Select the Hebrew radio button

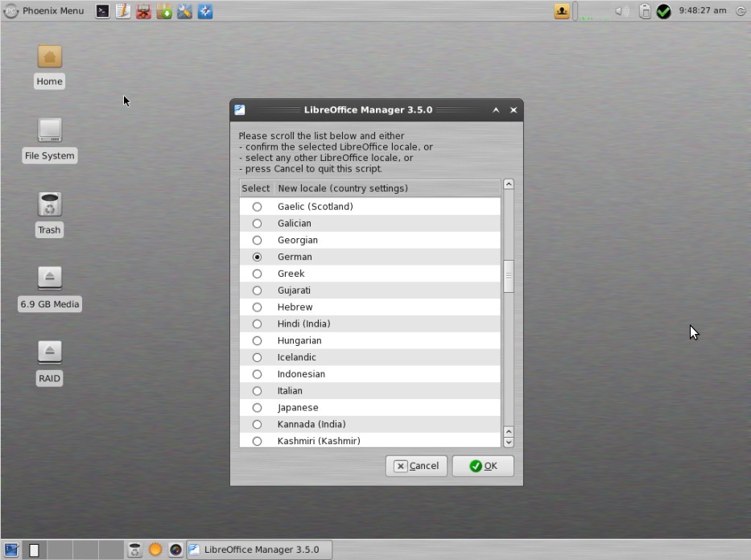click(x=258, y=307)
